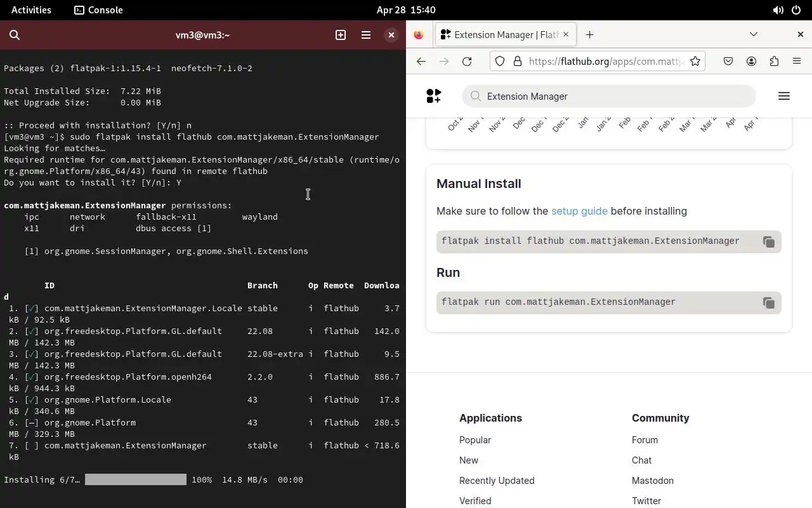Open the setup guide link
Image resolution: width=812 pixels, height=508 pixels.
coord(579,211)
